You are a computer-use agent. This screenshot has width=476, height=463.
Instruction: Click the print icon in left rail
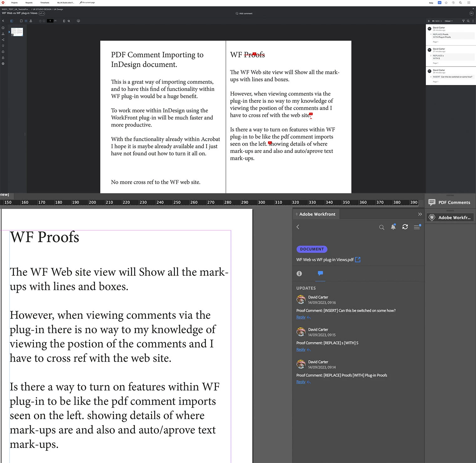3,52
